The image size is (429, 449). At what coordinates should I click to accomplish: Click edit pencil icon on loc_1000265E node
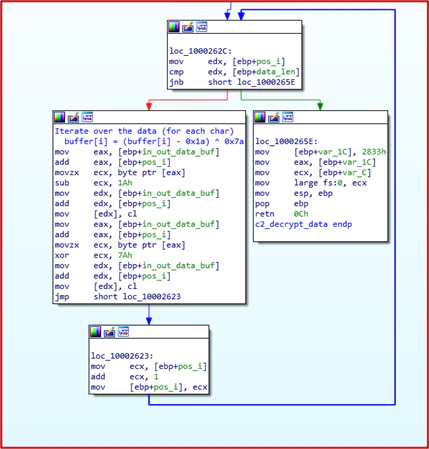pos(274,117)
